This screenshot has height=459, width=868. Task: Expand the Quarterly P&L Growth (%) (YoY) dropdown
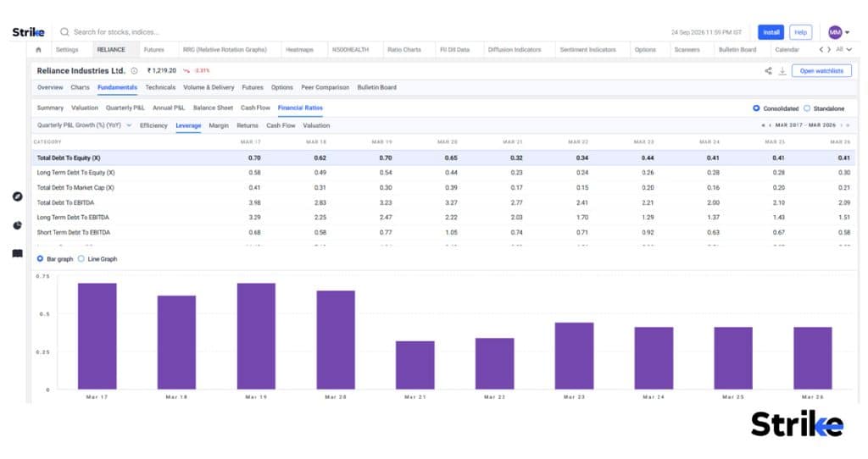pos(84,125)
